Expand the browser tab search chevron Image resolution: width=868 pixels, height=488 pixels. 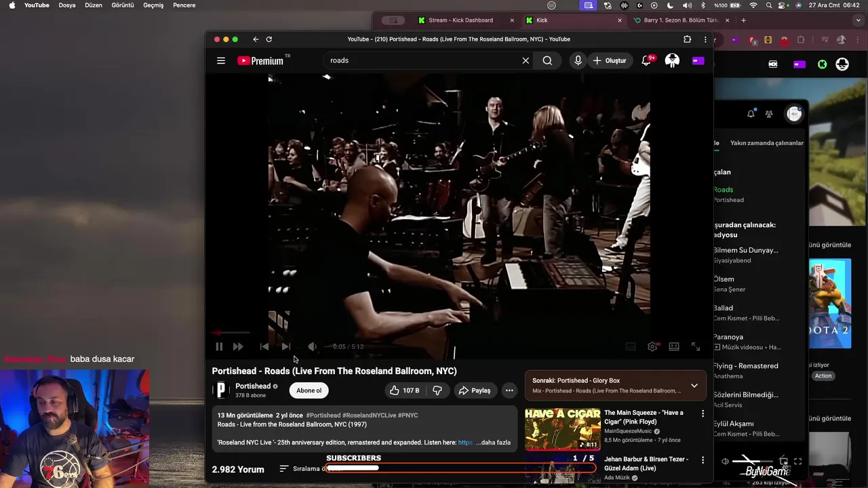point(859,20)
